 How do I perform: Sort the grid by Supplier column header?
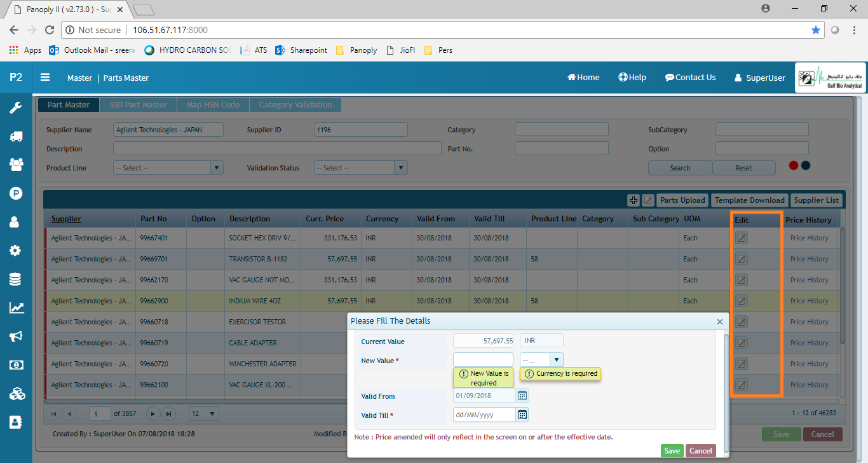[x=66, y=219]
